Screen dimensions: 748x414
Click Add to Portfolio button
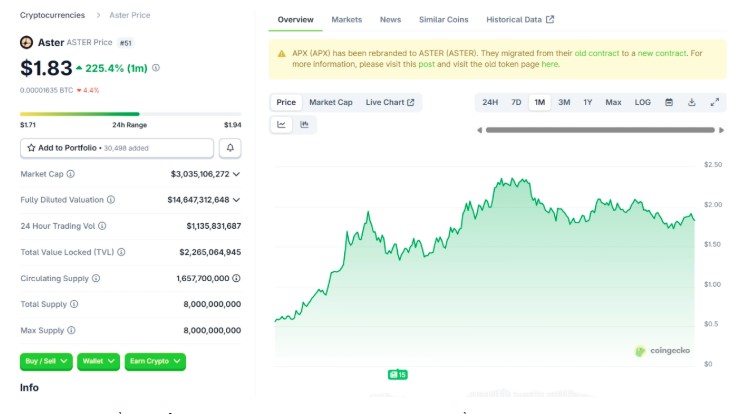pyautogui.click(x=117, y=148)
